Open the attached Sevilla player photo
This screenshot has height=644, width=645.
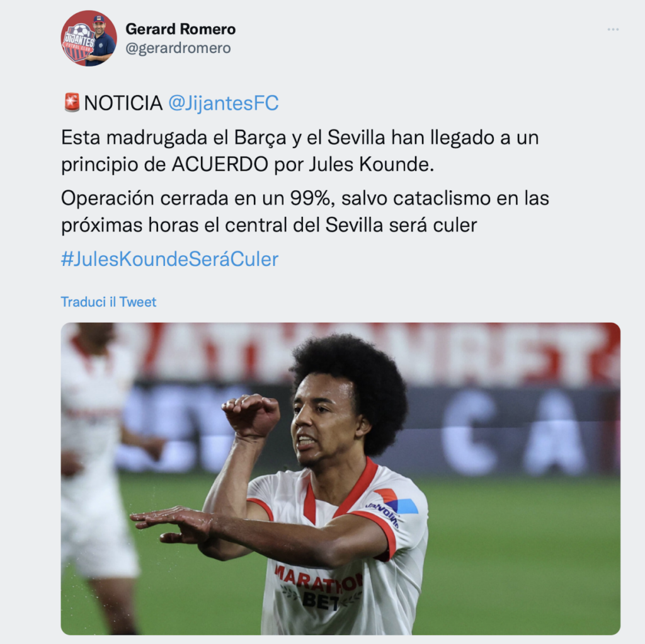341,478
